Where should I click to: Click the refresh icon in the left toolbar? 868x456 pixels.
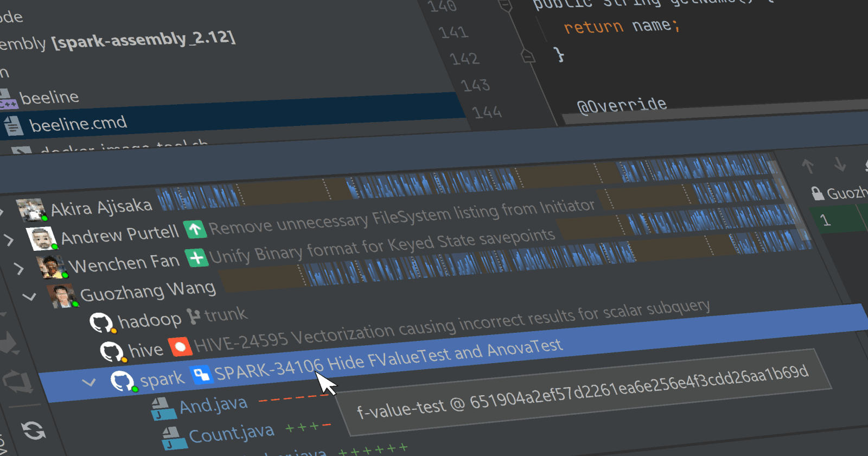pos(34,431)
